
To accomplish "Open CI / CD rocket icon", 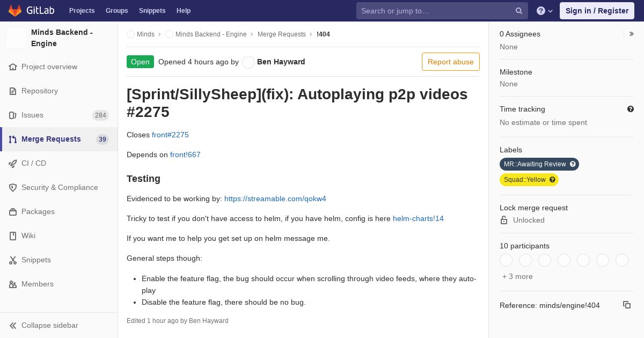I will click(x=13, y=164).
